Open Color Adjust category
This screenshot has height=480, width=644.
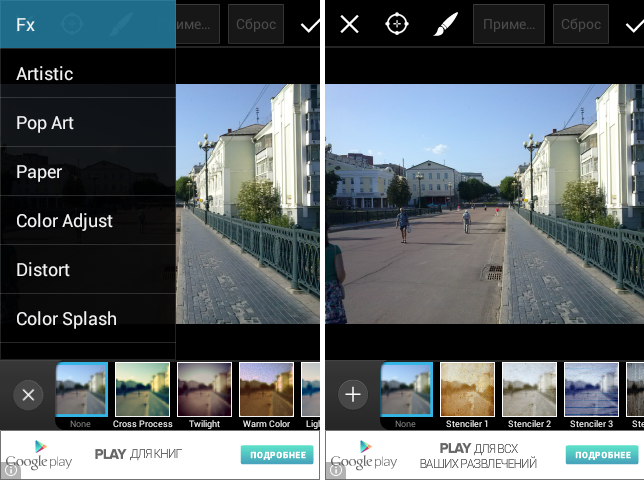87,221
